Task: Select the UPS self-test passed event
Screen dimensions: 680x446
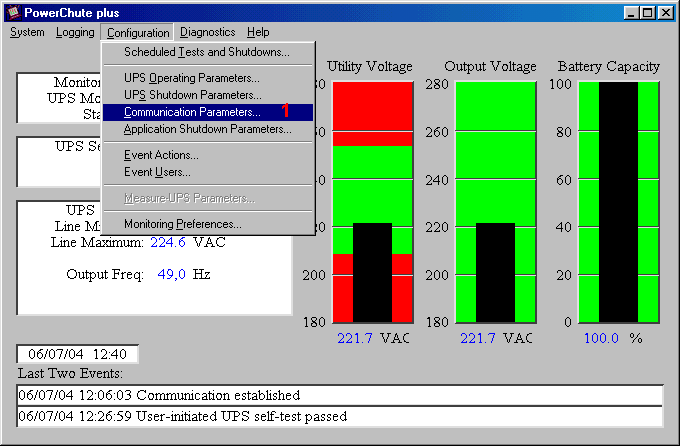Action: [x=340, y=416]
